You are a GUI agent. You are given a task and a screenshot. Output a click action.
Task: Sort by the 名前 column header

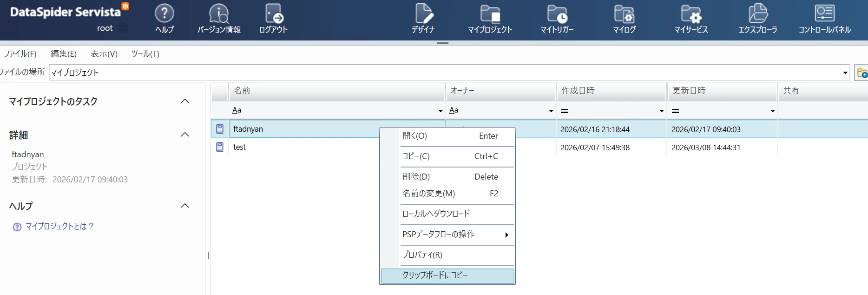[337, 91]
